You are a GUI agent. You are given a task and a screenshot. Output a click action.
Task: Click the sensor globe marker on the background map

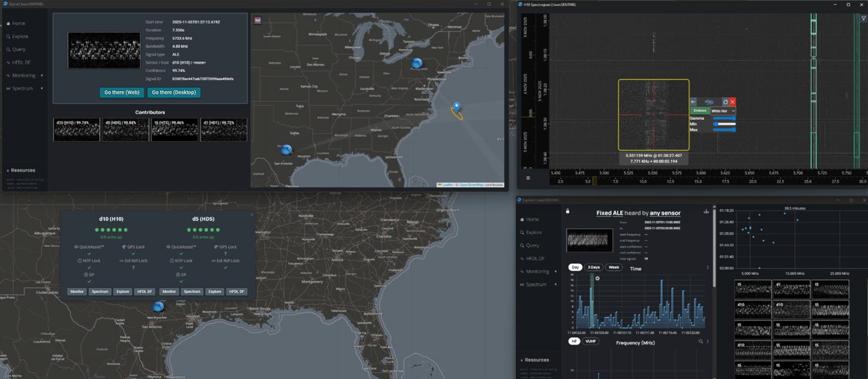pyautogui.click(x=158, y=306)
